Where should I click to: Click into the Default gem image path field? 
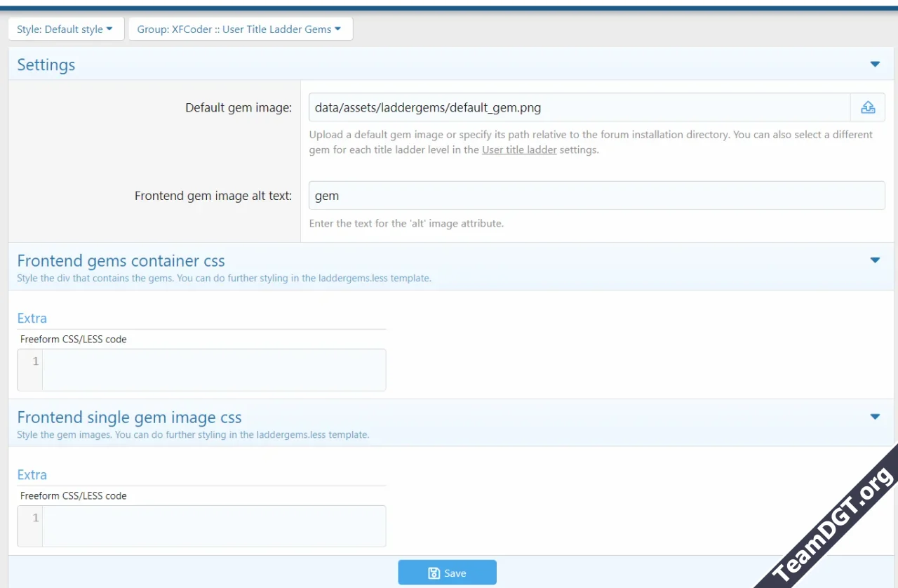[579, 108]
